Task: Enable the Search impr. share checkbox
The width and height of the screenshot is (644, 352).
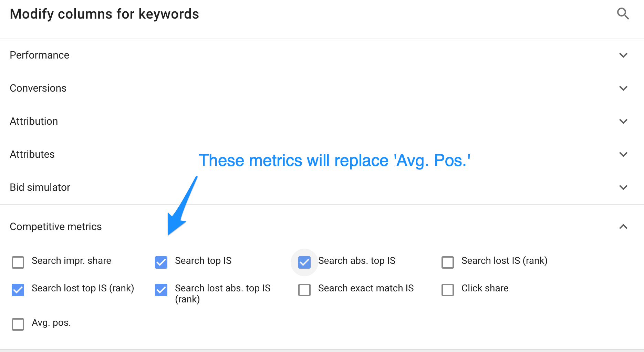Action: click(18, 262)
